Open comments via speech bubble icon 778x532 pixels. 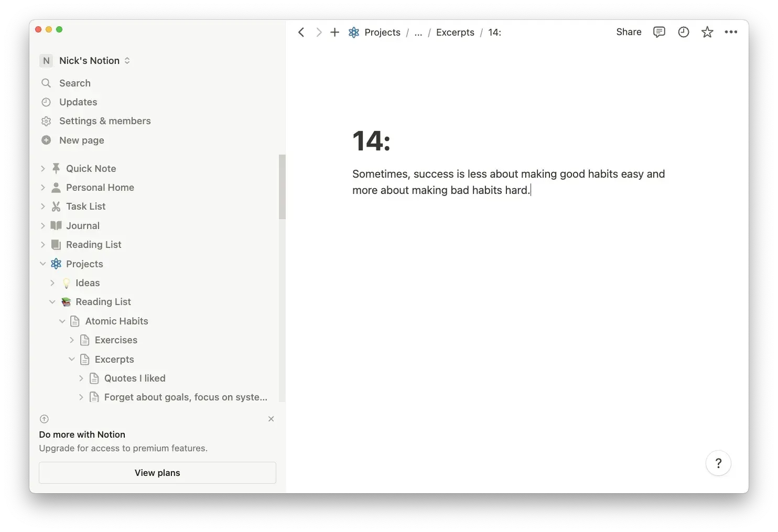(x=659, y=32)
